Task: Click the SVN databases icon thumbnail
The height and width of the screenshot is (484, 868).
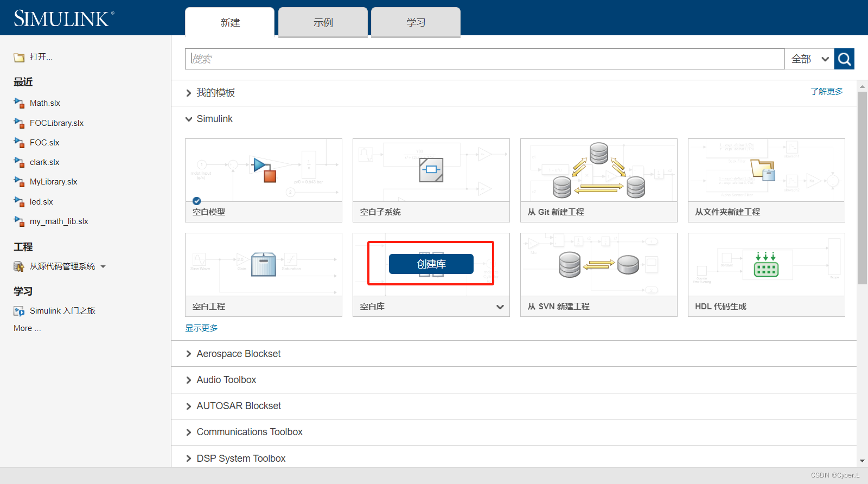Action: [599, 265]
